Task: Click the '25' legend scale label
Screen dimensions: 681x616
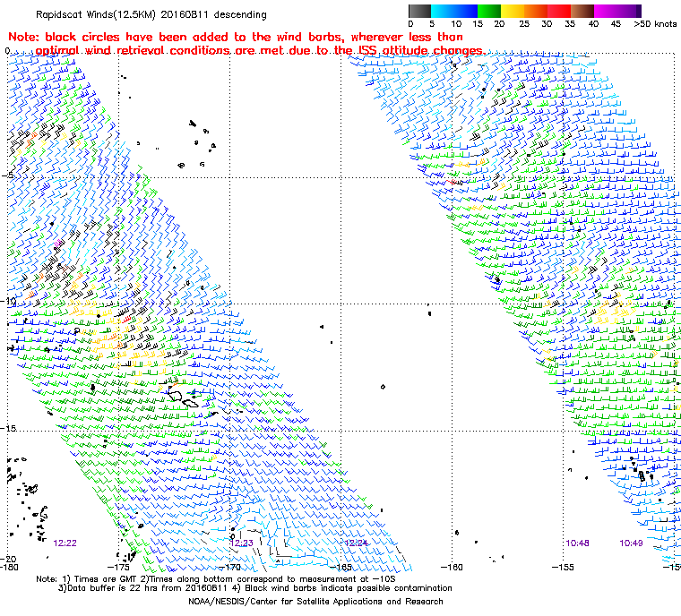Action: tap(524, 24)
